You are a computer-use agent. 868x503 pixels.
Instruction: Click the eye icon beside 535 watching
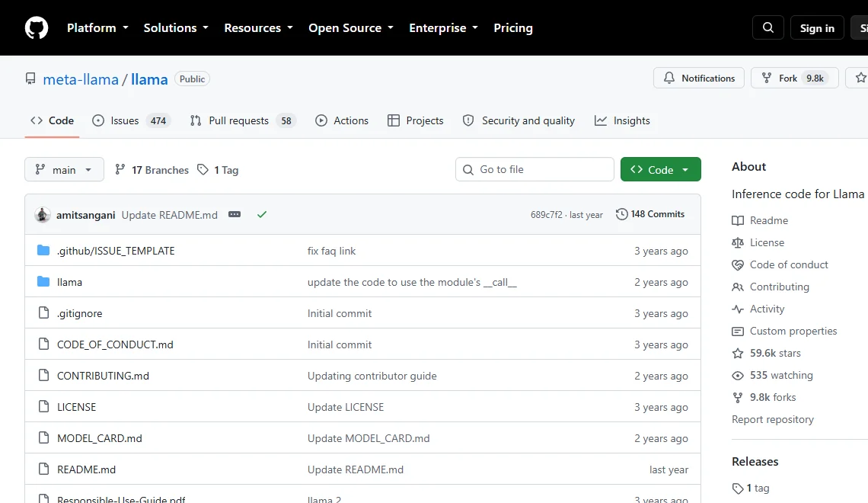[737, 376]
